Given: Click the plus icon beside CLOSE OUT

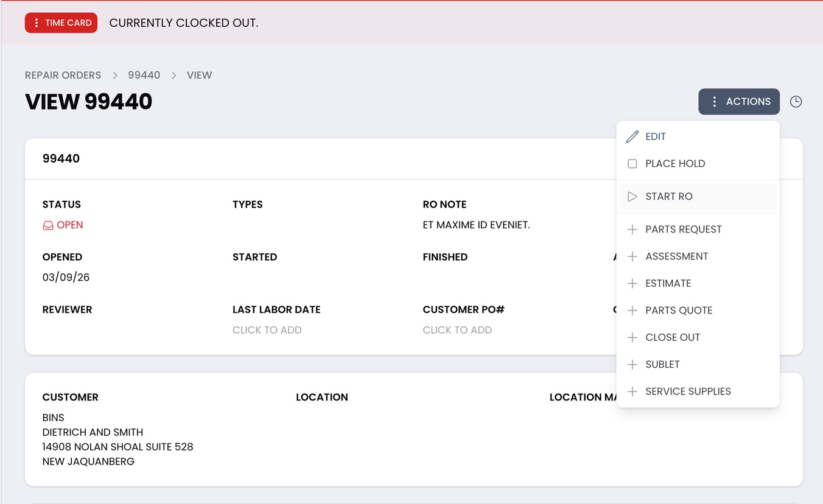Looking at the screenshot, I should [633, 337].
